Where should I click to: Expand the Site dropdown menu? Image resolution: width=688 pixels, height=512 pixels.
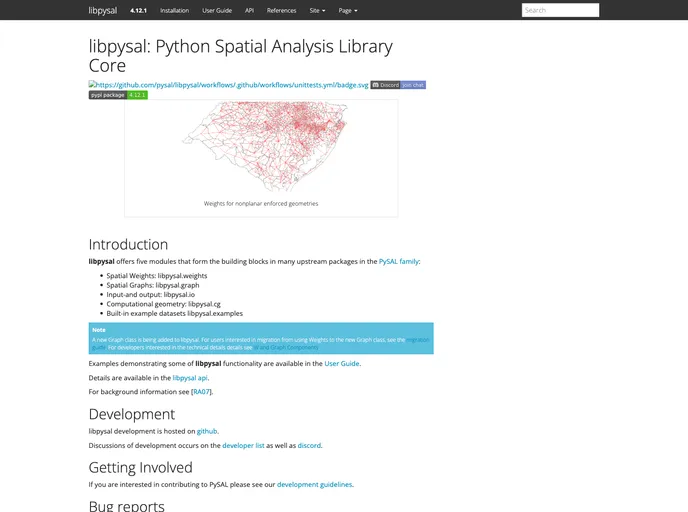[x=317, y=11]
